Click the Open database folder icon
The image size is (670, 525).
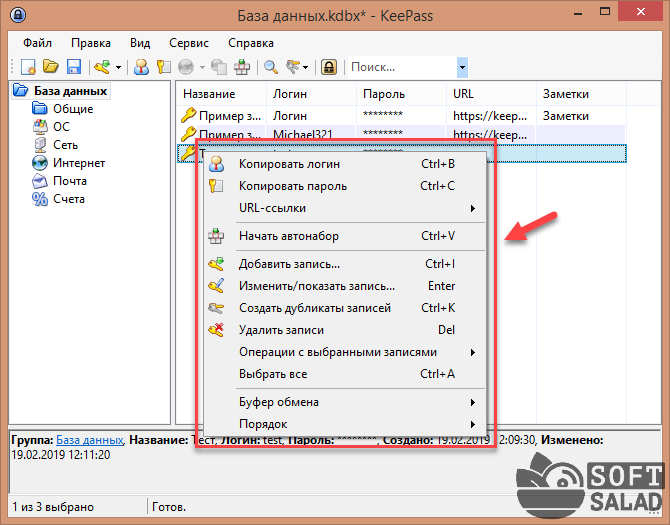point(51,67)
